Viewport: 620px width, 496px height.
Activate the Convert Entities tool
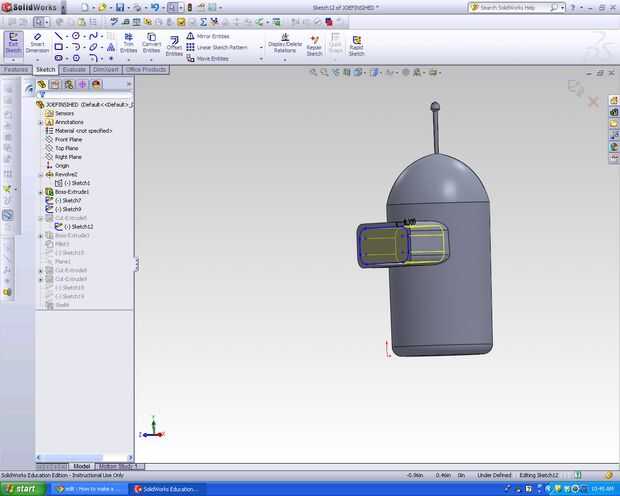tap(152, 44)
